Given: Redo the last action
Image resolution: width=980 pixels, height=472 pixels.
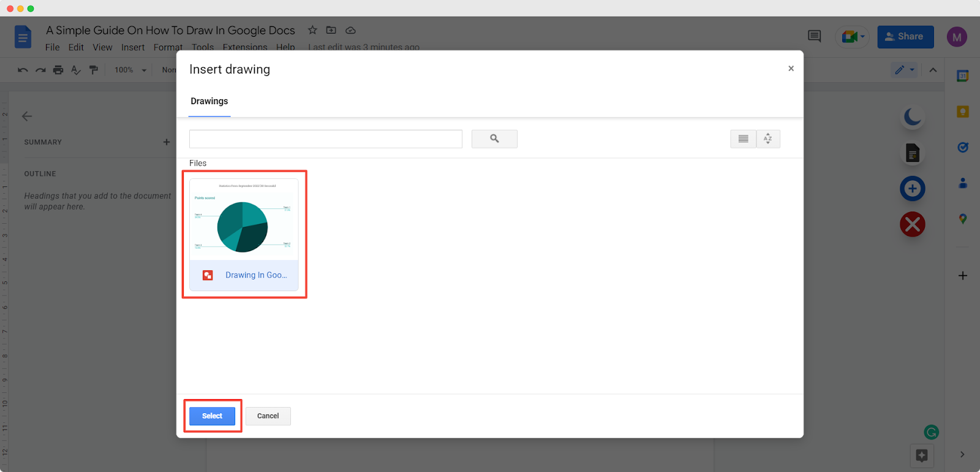Looking at the screenshot, I should [40, 70].
